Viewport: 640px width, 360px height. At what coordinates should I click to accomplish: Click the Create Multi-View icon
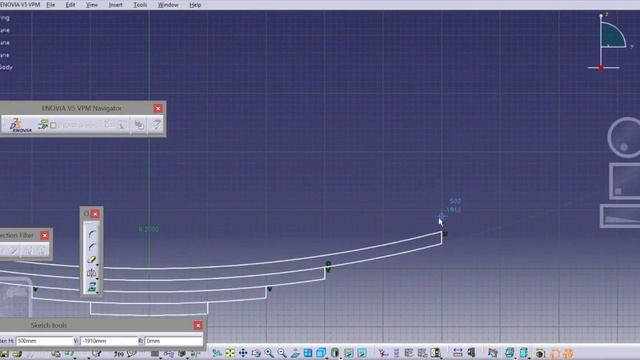(x=308, y=353)
